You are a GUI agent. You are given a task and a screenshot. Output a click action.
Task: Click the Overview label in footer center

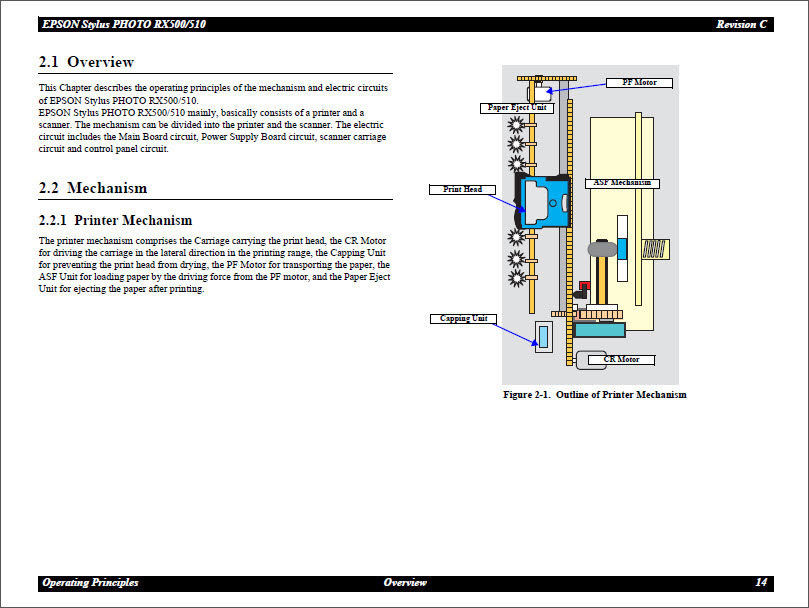[407, 582]
